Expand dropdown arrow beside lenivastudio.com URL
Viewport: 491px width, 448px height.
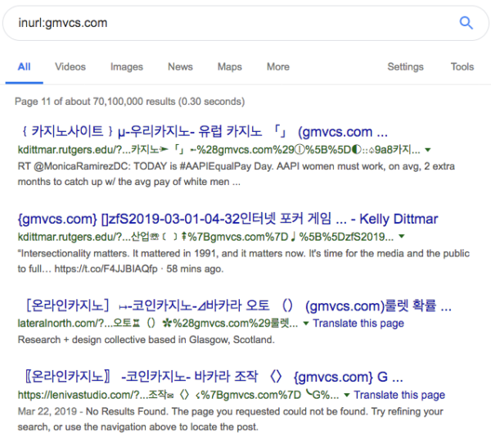coord(347,395)
